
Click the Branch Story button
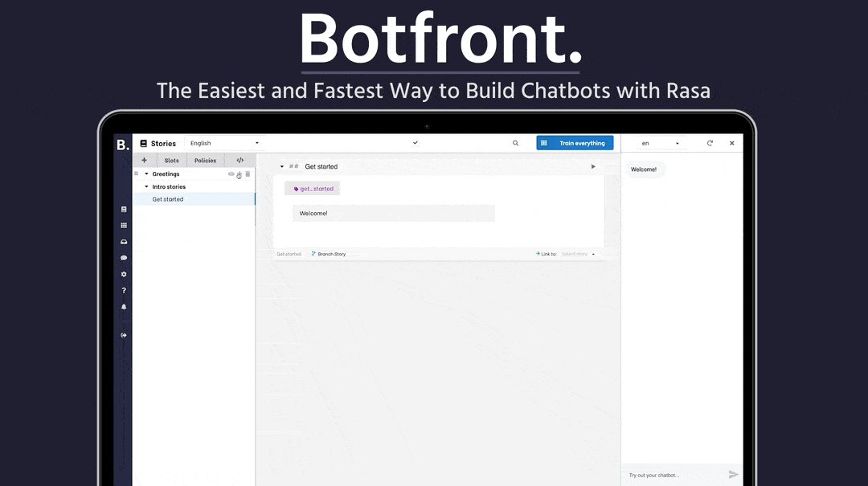point(328,254)
